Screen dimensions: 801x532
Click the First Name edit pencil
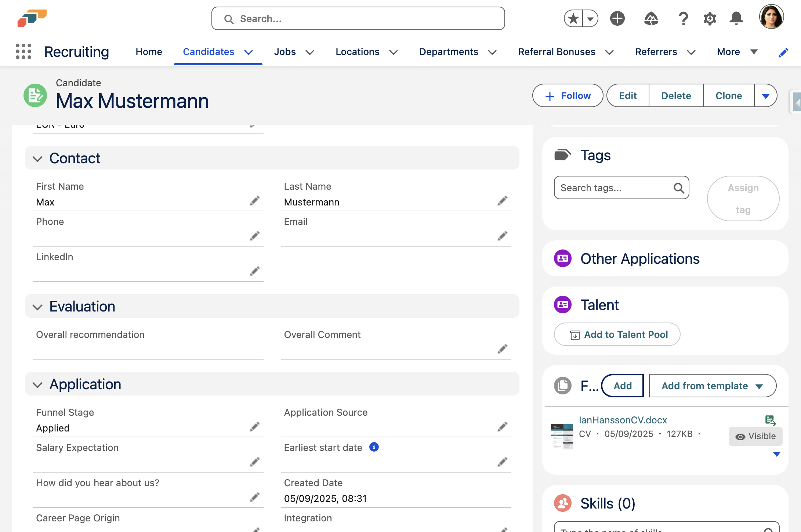pos(255,201)
